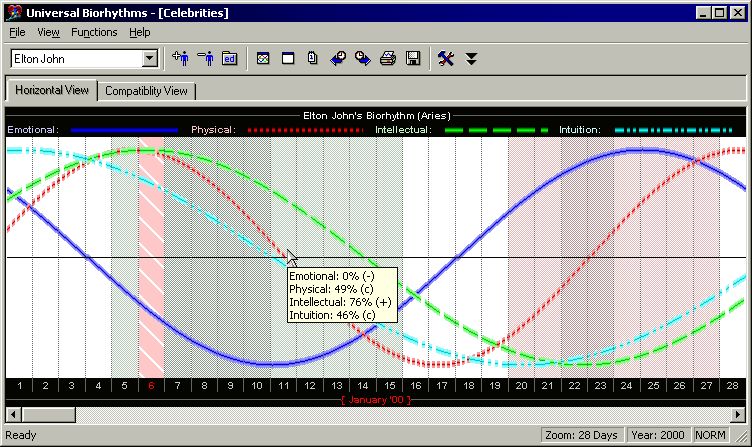Advance forward in time with clock arrow
Viewport: 752px width, 447px height.
pos(363,59)
